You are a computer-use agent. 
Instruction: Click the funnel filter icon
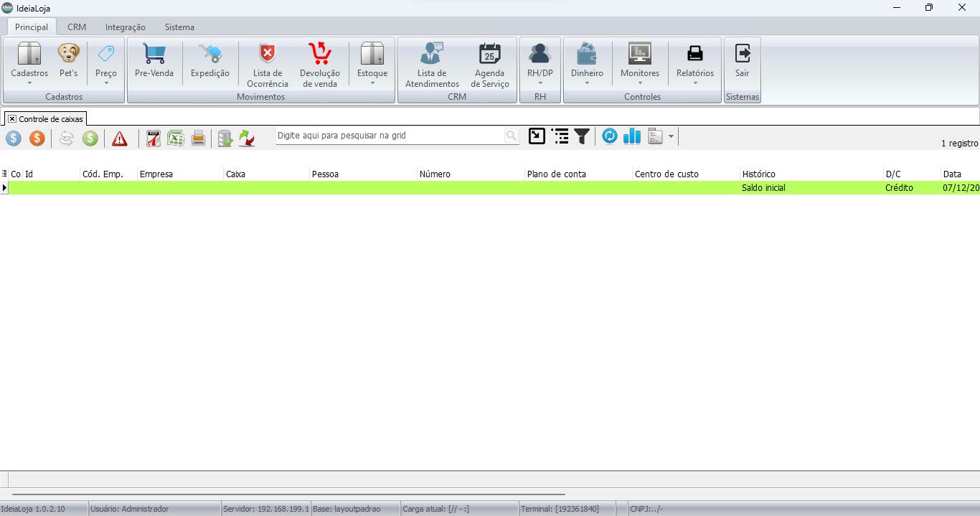(x=582, y=136)
